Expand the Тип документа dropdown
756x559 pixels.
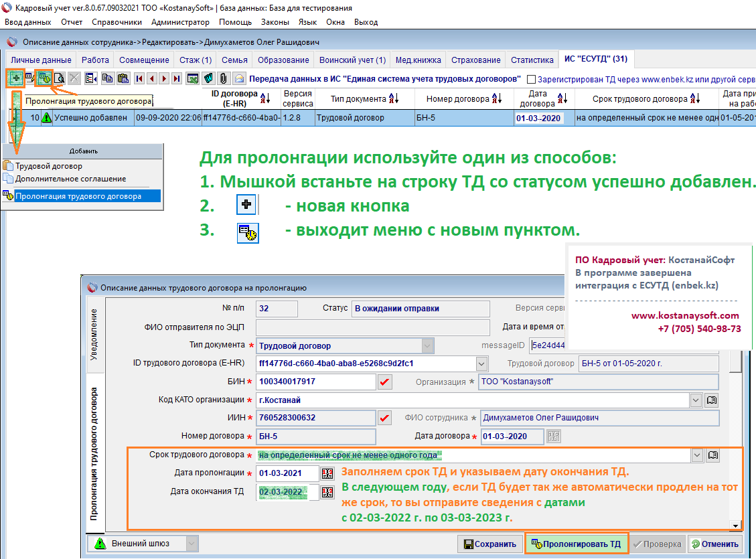[427, 346]
